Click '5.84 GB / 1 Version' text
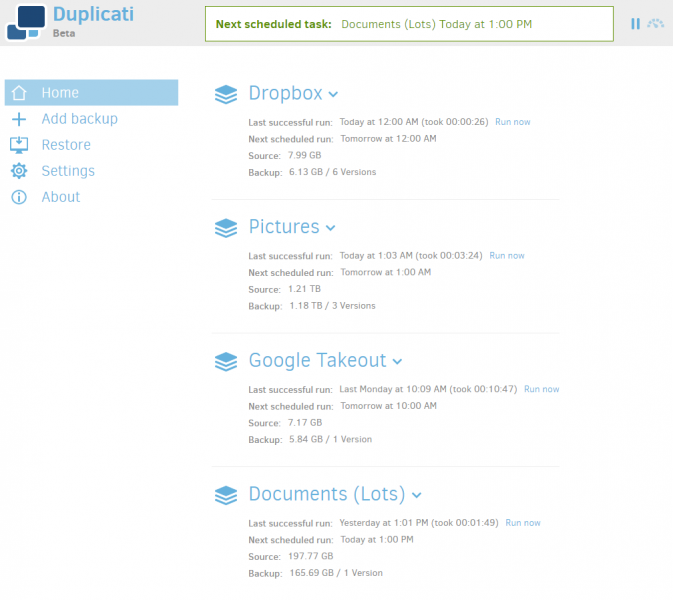Viewport: 673px width, 600px height. click(330, 439)
